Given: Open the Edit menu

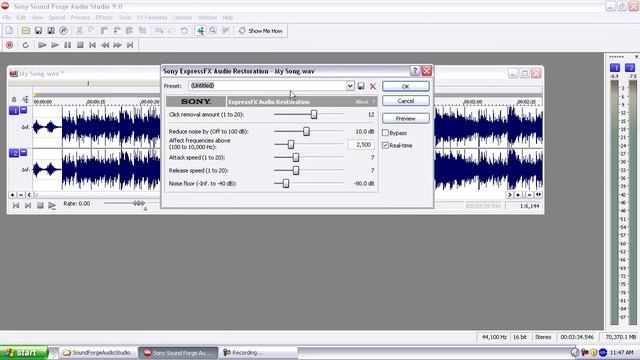Looking at the screenshot, I should 21,18.
